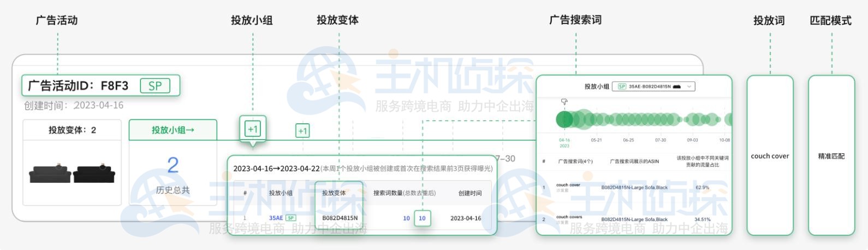Open the 35AE ad group link
This screenshot has height=250, width=868.
pyautogui.click(x=276, y=218)
